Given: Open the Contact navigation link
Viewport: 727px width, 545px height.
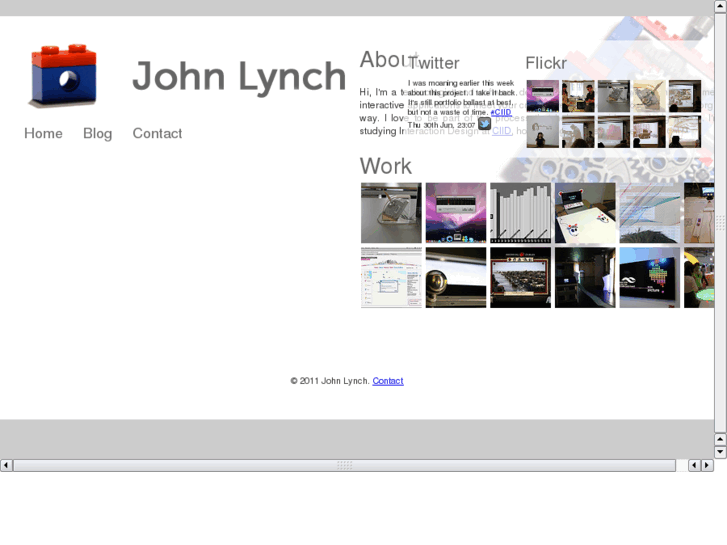Looking at the screenshot, I should pos(157,134).
